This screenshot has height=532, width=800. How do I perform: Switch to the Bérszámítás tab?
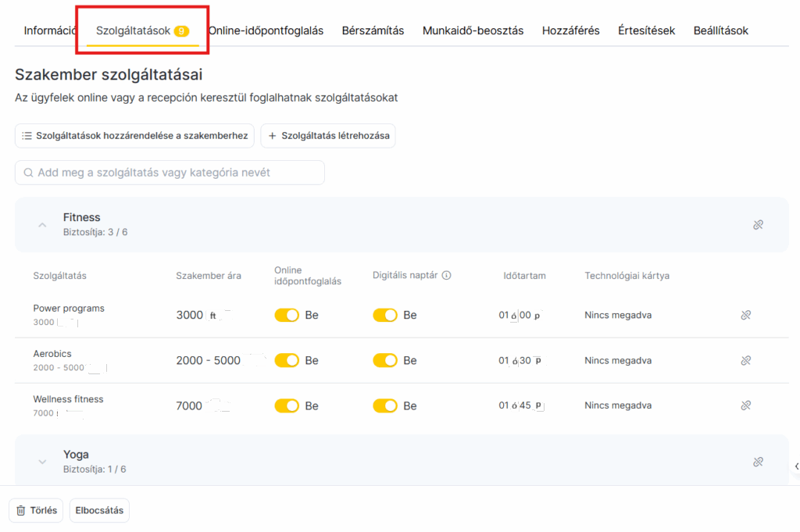point(373,31)
